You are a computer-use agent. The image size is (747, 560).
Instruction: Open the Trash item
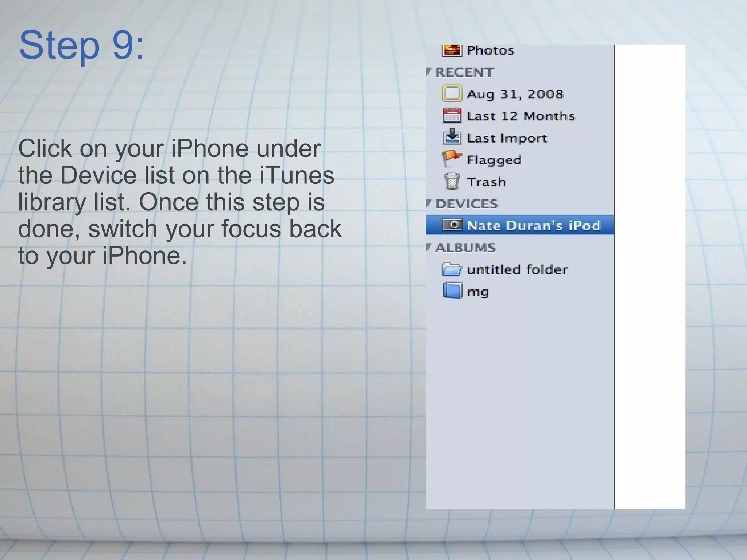[x=487, y=182]
